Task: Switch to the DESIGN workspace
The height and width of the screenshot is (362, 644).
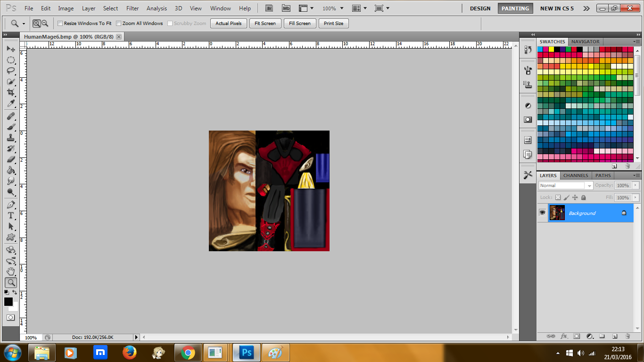Action: click(x=480, y=8)
